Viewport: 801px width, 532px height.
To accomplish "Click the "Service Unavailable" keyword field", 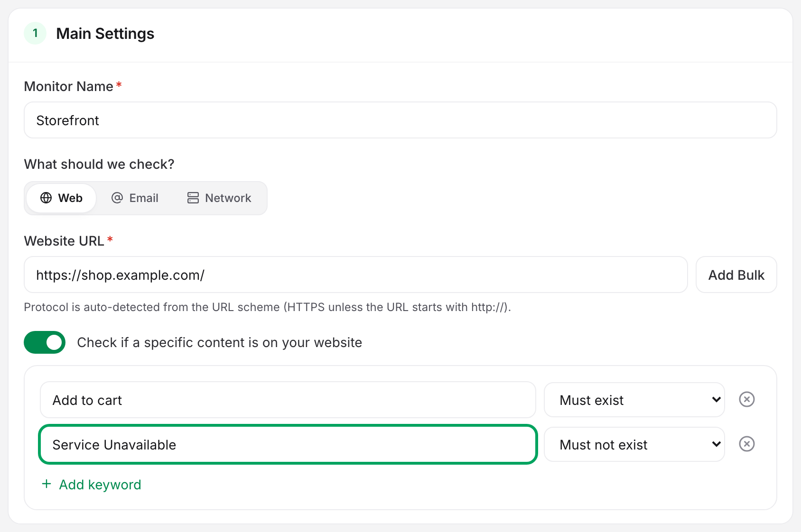I will point(288,444).
